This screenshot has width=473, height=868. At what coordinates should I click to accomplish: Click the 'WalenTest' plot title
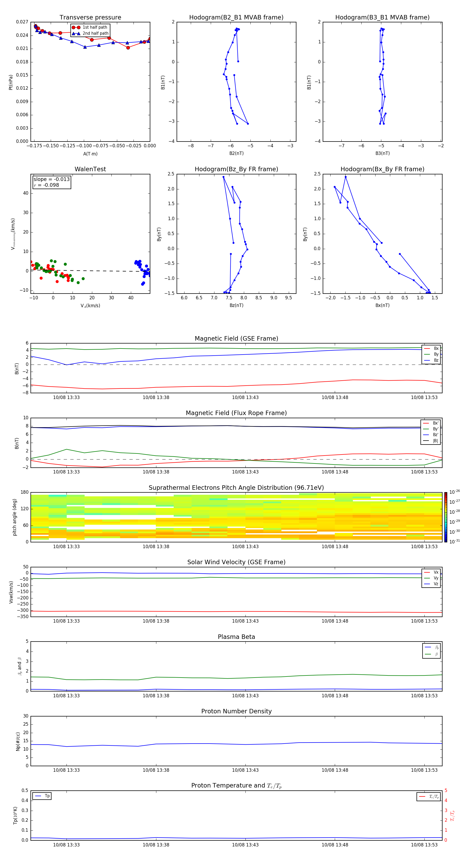90,169
